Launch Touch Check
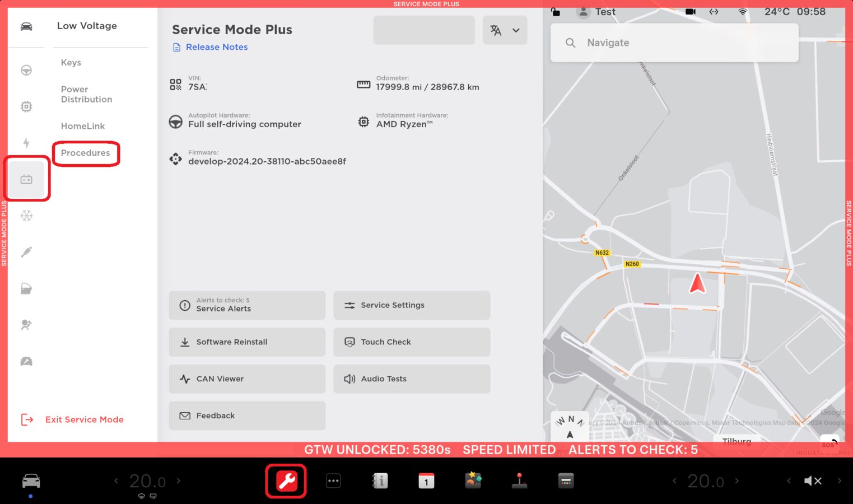853x504 pixels. click(x=412, y=342)
